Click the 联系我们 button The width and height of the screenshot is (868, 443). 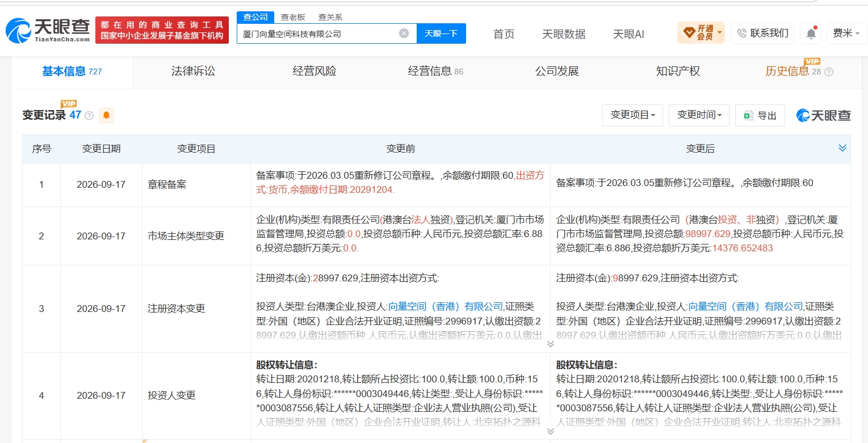click(x=762, y=33)
